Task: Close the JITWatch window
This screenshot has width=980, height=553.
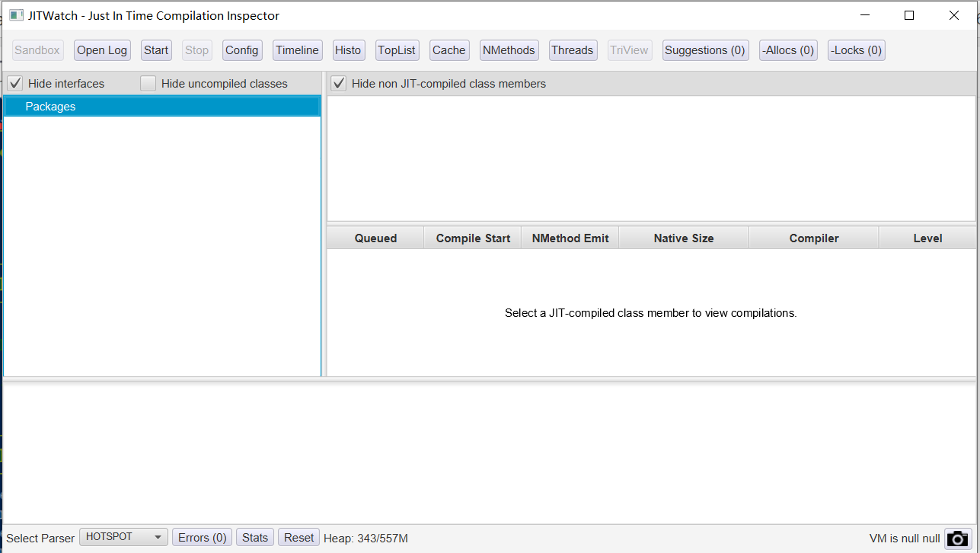Action: pyautogui.click(x=954, y=15)
